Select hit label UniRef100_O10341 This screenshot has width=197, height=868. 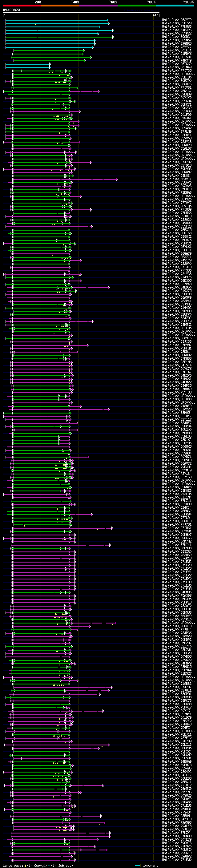coord(177,118)
